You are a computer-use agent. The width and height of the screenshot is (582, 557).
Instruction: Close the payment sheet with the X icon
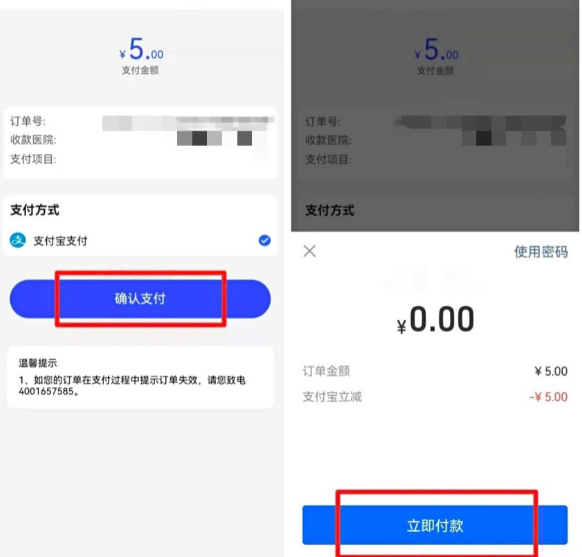pyautogui.click(x=309, y=251)
